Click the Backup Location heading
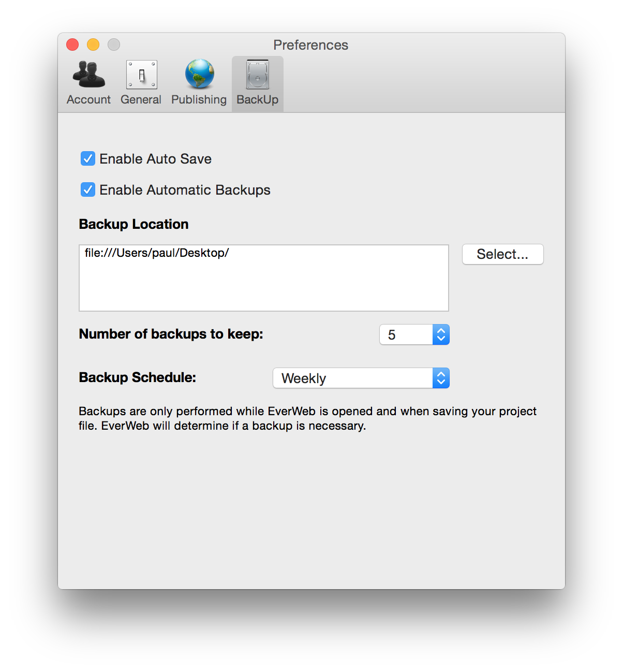 point(133,224)
